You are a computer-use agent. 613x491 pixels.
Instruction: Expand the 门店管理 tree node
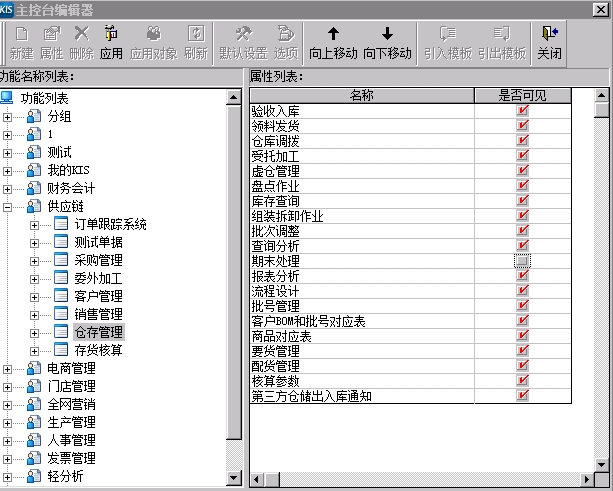(x=7, y=387)
